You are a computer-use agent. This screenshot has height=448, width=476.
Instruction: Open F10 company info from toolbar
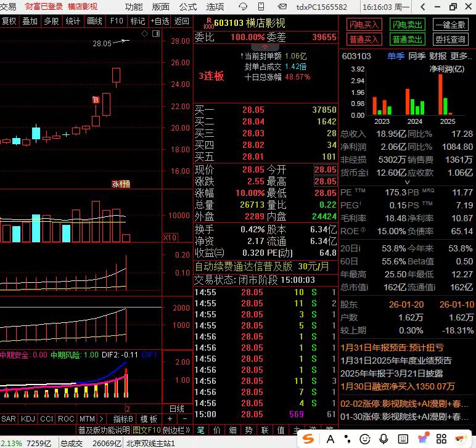coord(117,21)
